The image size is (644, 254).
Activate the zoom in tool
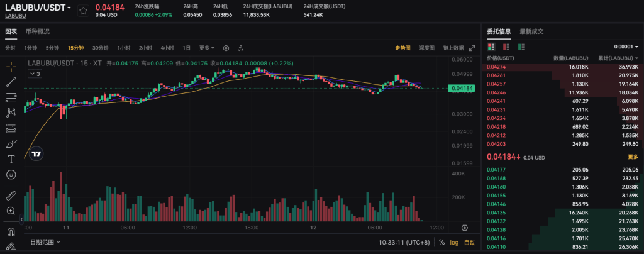click(x=11, y=211)
